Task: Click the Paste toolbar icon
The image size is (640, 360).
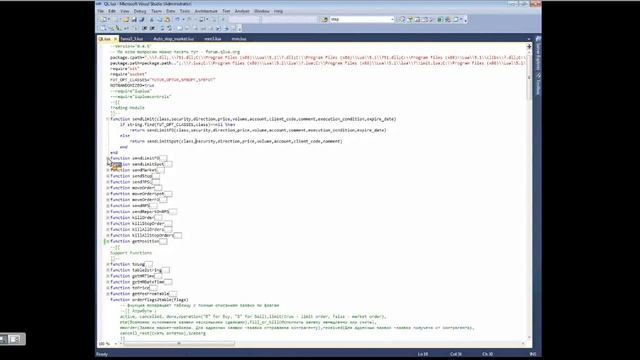Action: (167, 20)
